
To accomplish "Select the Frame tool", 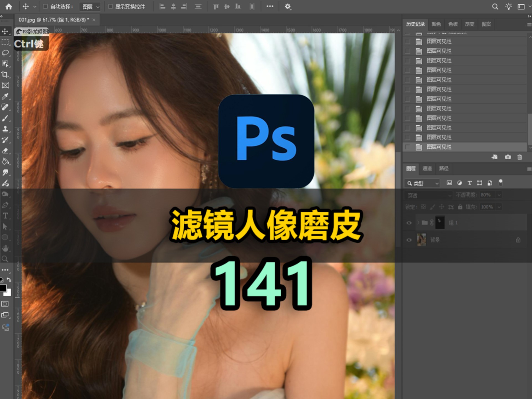I will click(5, 85).
